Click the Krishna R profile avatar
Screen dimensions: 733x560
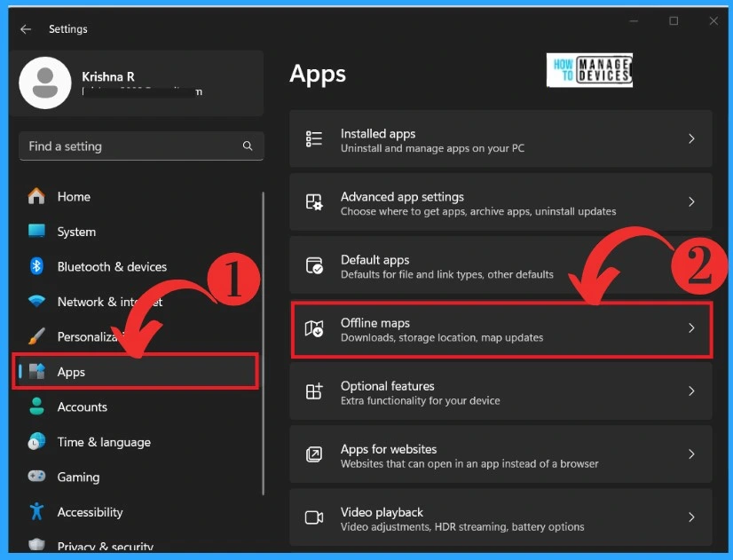click(45, 83)
